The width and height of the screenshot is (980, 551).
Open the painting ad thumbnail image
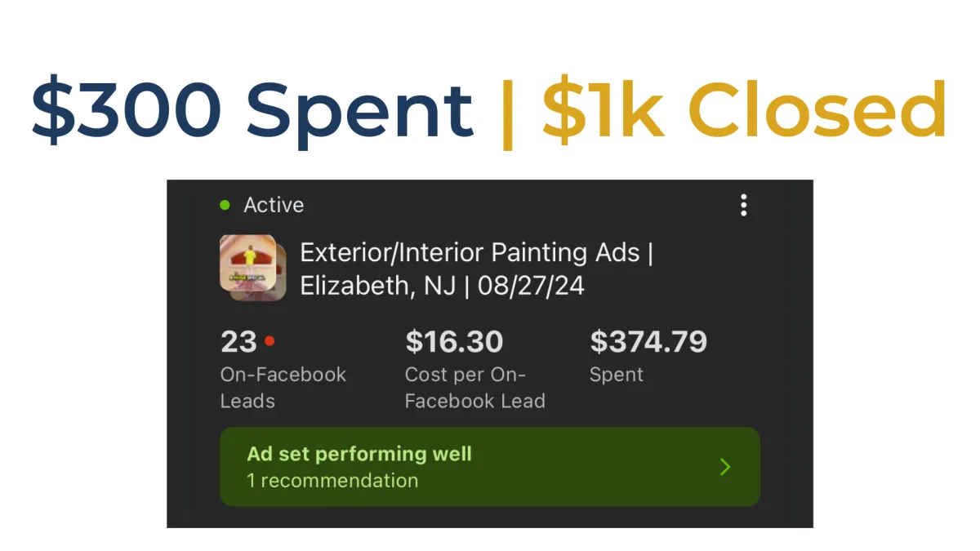[x=252, y=268]
